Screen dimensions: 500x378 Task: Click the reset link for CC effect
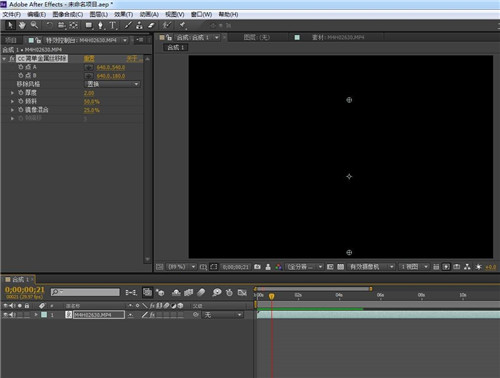tap(89, 59)
